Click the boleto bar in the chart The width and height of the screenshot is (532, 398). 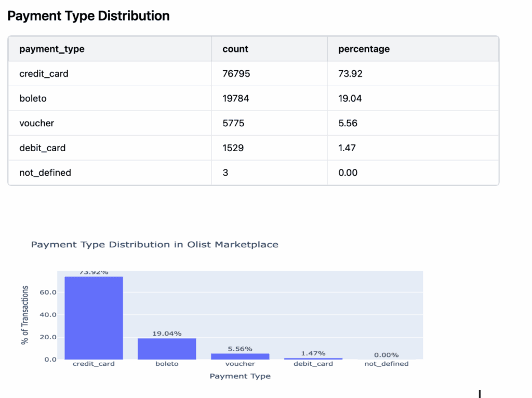(x=167, y=348)
